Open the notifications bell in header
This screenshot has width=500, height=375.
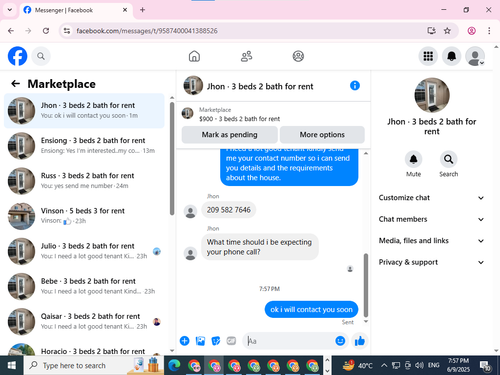[x=452, y=56]
